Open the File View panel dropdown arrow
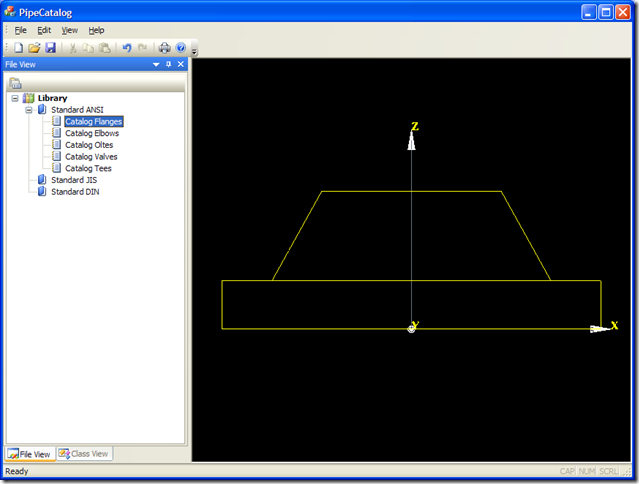 (x=156, y=64)
